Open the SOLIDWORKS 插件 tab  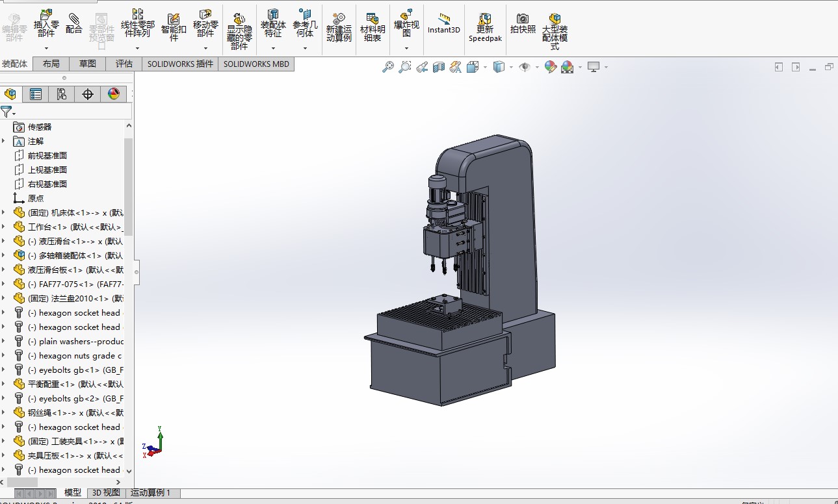[180, 64]
